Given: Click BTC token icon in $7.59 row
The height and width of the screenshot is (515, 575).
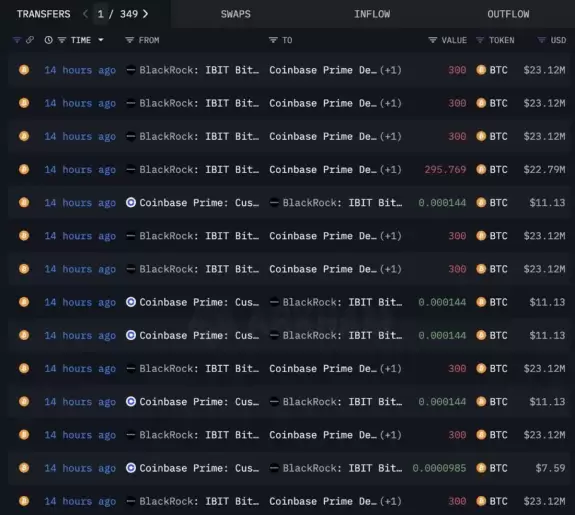Looking at the screenshot, I should [481, 468].
